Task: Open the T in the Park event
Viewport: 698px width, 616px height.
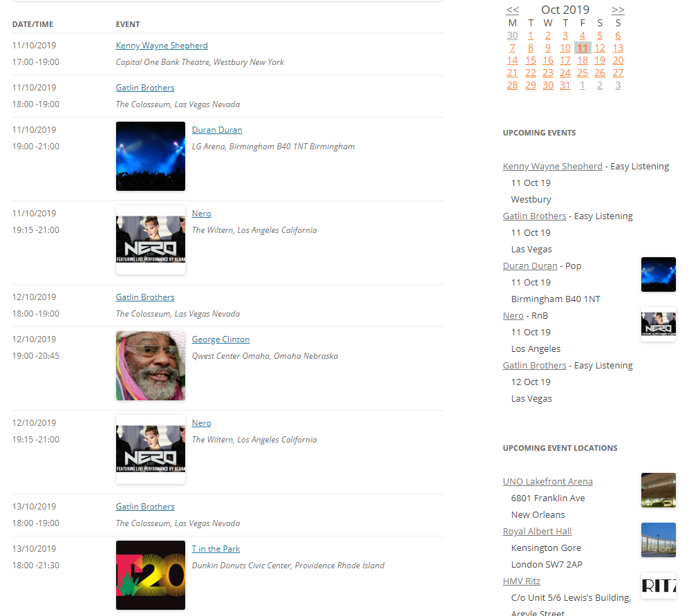Action: click(x=216, y=549)
